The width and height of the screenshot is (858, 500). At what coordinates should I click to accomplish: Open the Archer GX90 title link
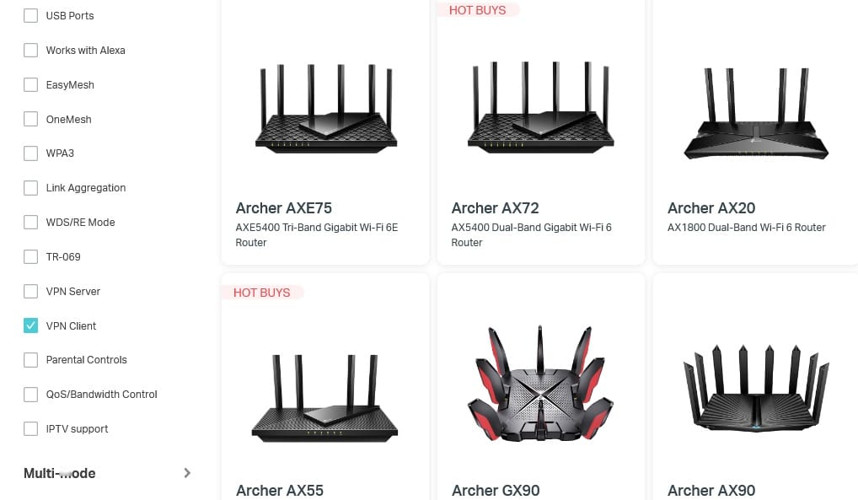pos(496,490)
